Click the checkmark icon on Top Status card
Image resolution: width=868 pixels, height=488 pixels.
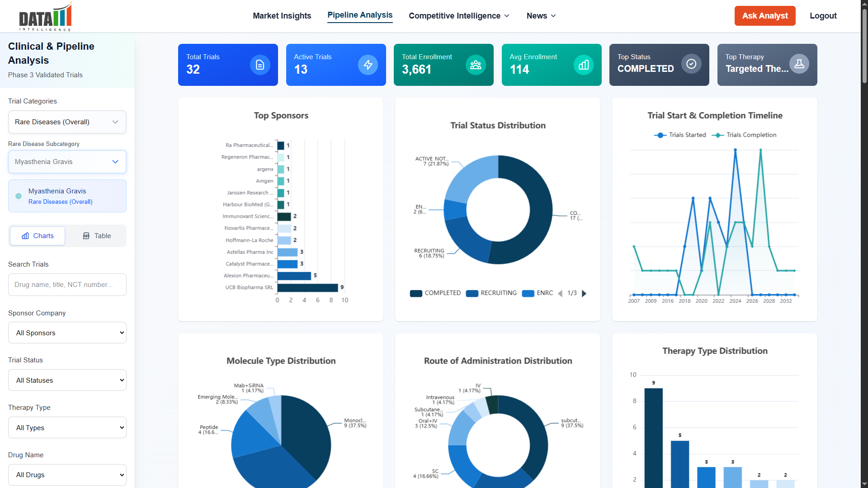pos(691,64)
